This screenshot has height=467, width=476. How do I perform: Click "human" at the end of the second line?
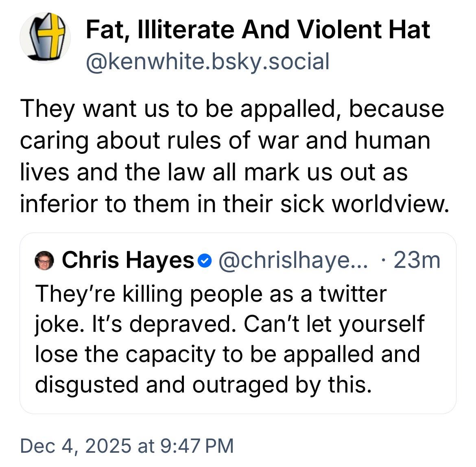tap(392, 140)
